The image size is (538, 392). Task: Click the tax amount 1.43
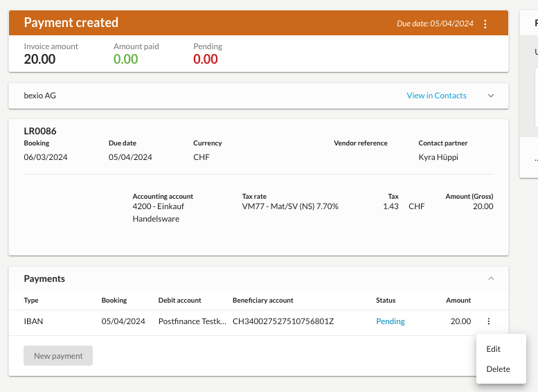click(x=391, y=206)
